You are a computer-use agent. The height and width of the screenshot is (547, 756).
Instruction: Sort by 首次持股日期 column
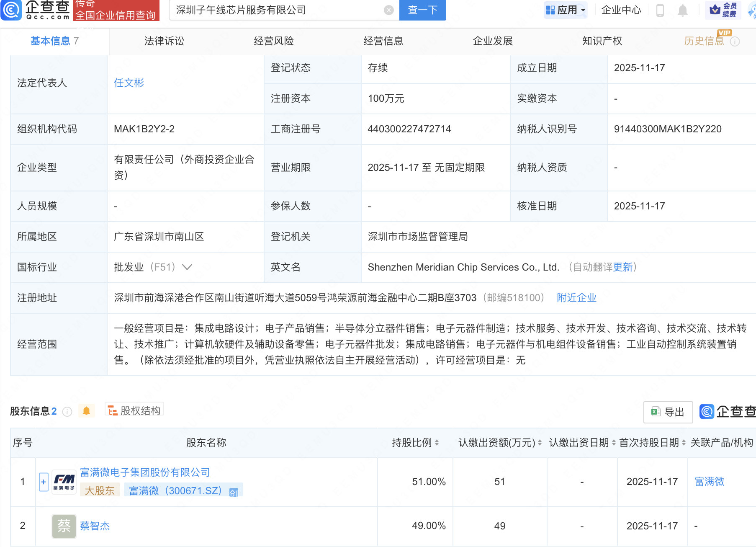[684, 443]
